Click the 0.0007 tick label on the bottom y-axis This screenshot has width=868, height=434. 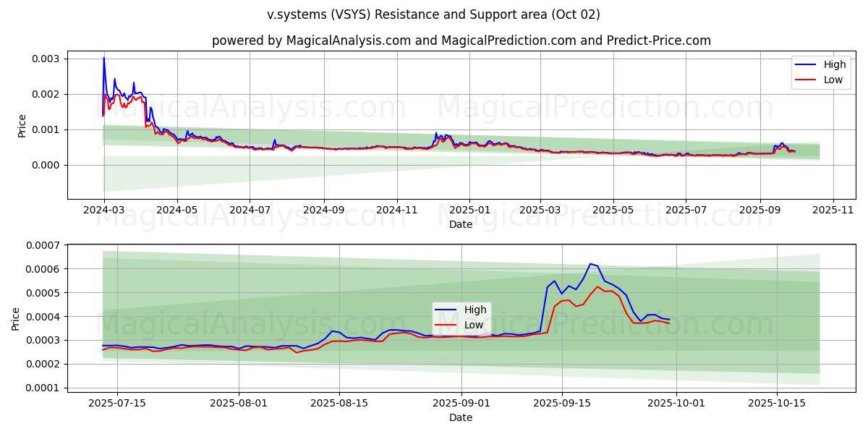coord(44,245)
